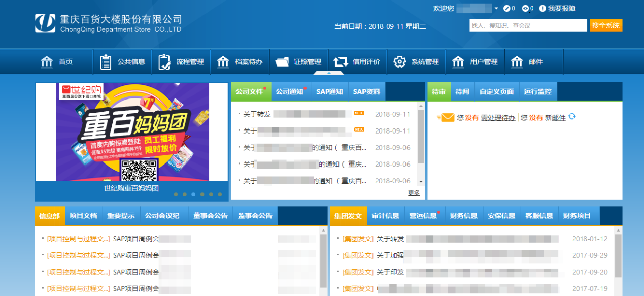This screenshot has height=296, width=644.
Task: Select the last carousel dot on banner
Action: click(x=220, y=194)
